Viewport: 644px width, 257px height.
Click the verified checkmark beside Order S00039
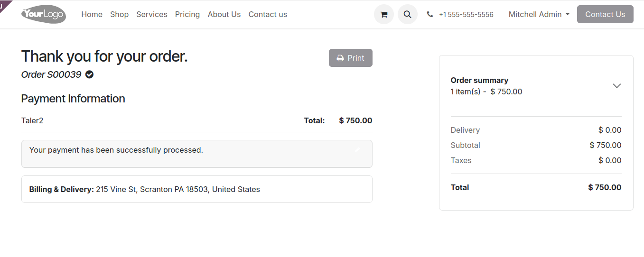point(89,74)
